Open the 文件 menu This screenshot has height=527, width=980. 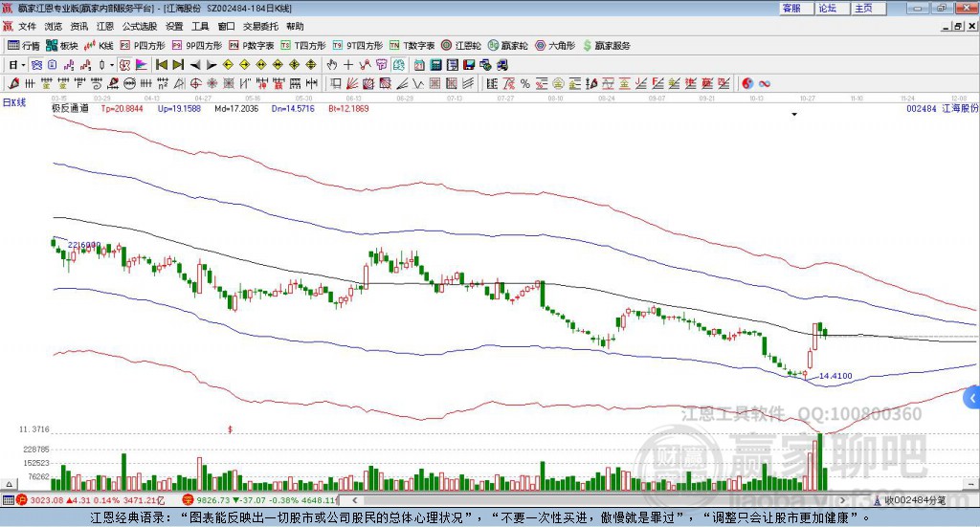(x=28, y=26)
